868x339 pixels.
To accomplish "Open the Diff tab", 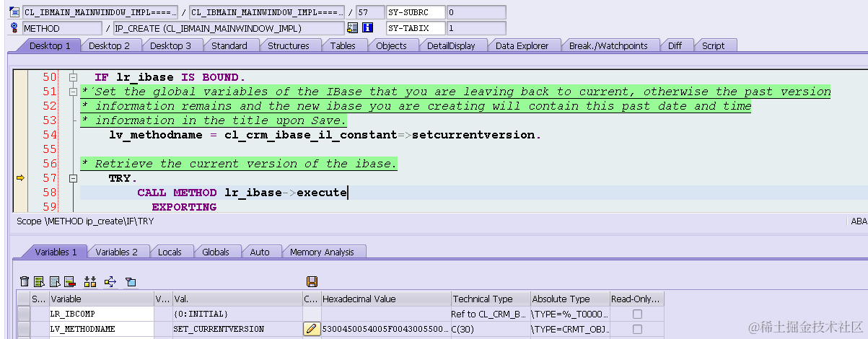I will [x=675, y=45].
